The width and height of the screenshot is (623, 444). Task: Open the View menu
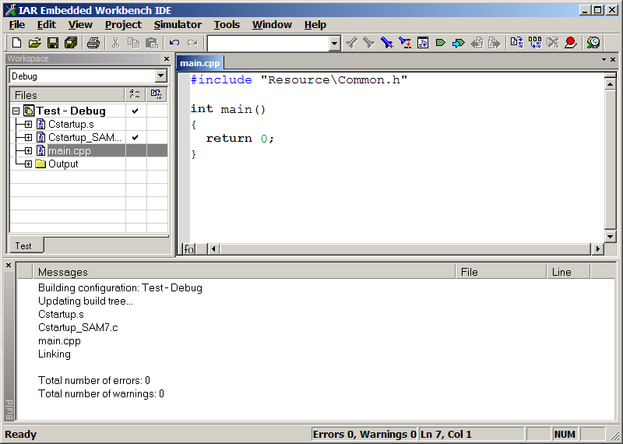click(x=80, y=25)
